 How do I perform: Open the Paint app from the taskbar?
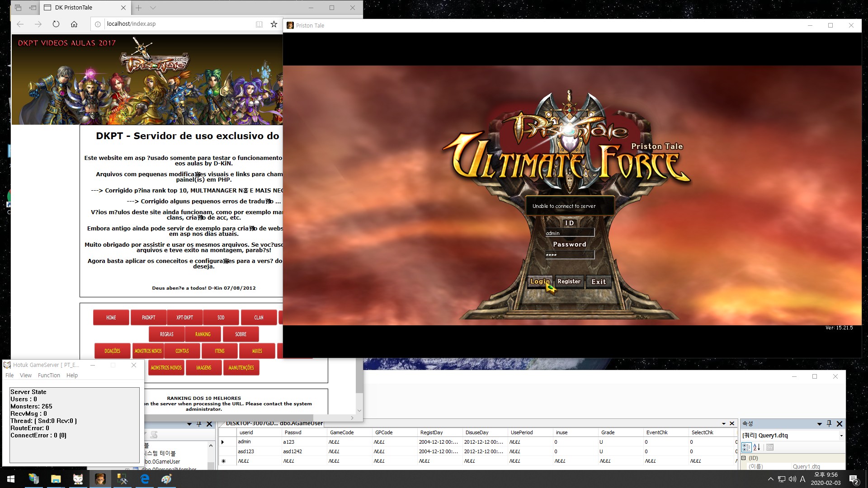[x=166, y=479]
